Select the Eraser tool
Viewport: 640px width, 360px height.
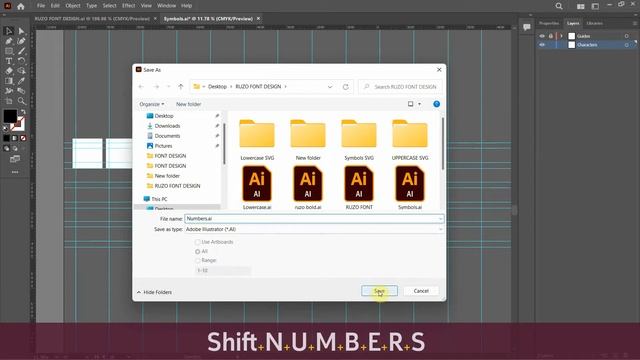point(9,71)
